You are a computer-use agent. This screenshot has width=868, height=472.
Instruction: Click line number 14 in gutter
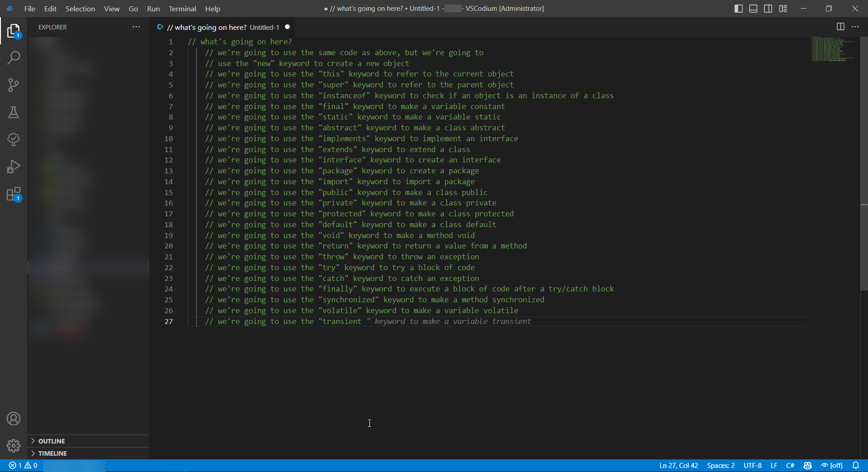(x=169, y=181)
